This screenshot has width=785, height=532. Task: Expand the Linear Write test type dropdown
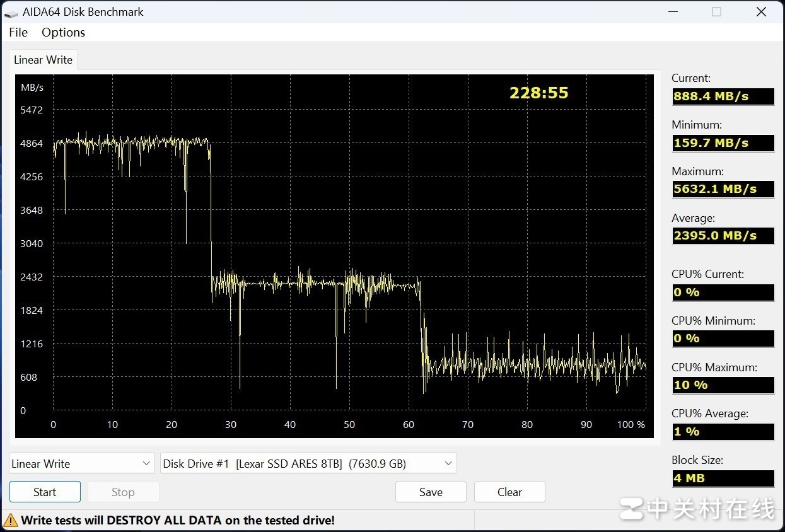82,463
